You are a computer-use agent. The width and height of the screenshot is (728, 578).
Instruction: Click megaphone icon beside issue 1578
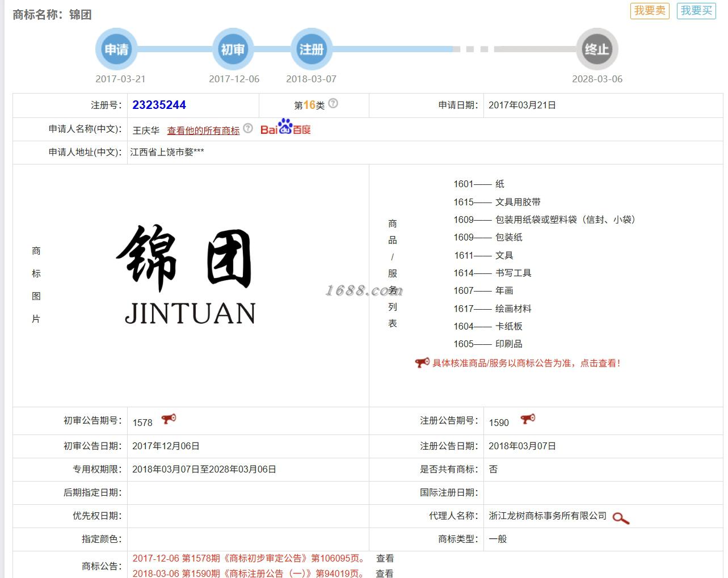pos(169,419)
